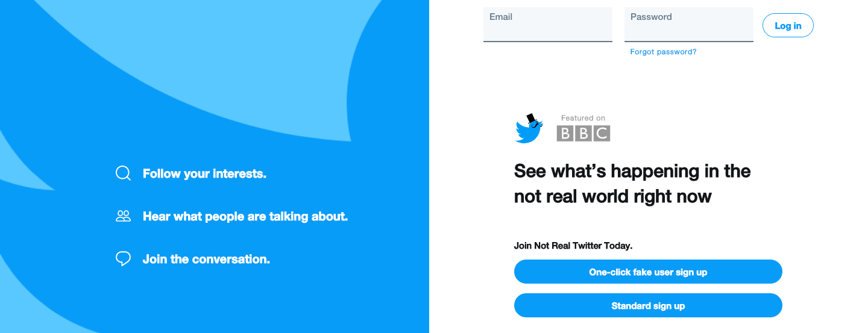Click the Join the conversation text

(206, 259)
